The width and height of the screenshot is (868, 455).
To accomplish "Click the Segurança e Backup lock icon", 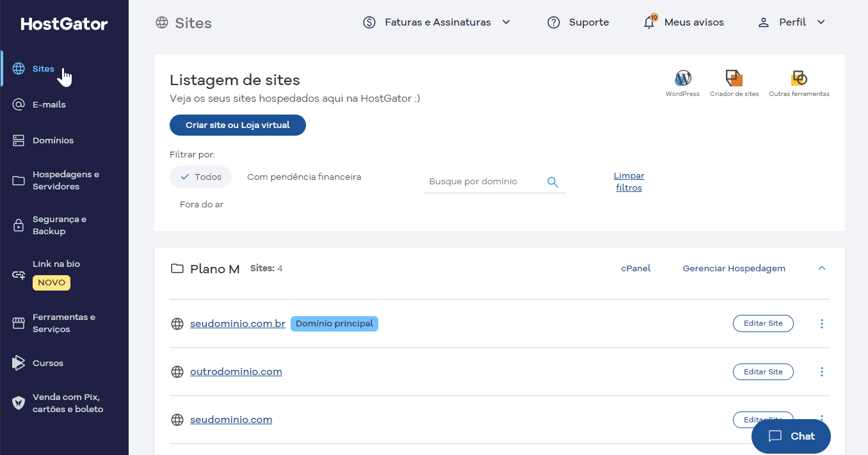I will (19, 225).
